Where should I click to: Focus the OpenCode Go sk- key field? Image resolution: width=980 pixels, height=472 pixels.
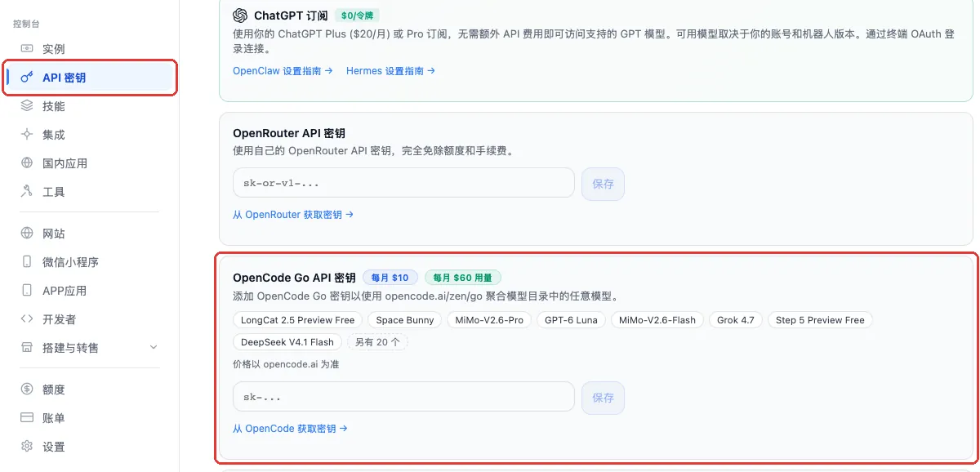click(x=403, y=397)
